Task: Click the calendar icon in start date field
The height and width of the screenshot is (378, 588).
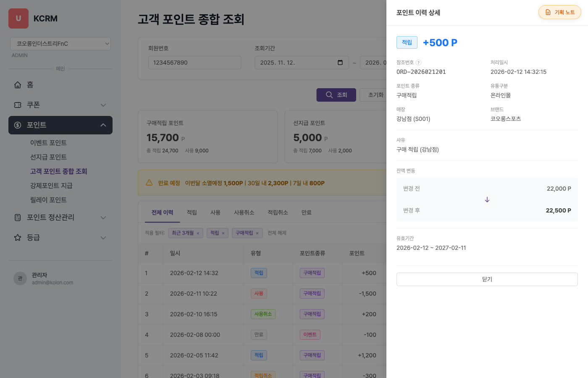Action: click(x=340, y=63)
